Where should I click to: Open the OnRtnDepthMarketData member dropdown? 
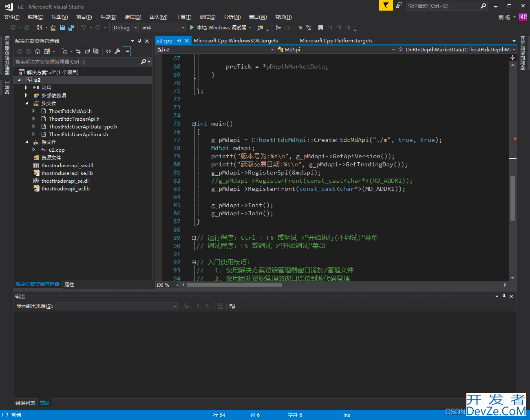coord(457,49)
